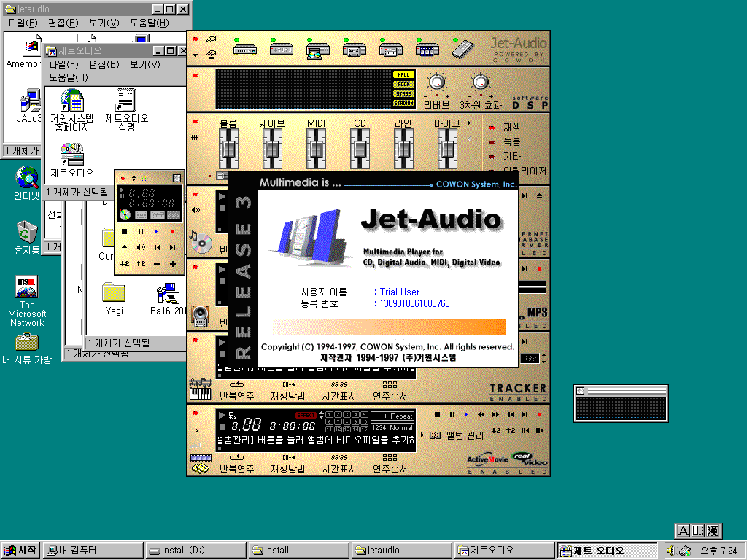Click the down arrow at rack top left

coord(195,55)
